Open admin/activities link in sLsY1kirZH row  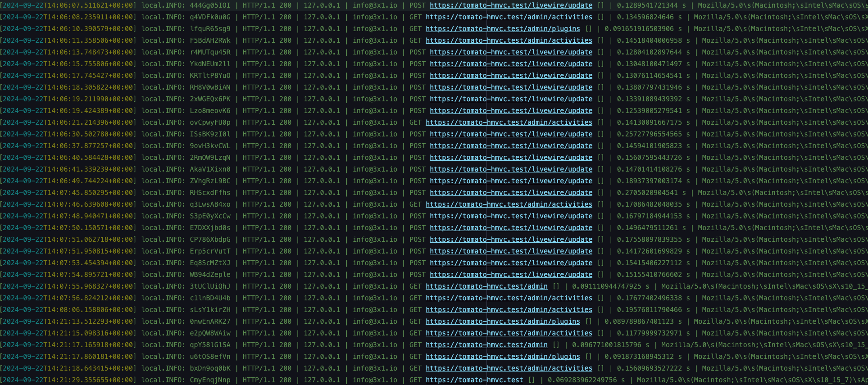tap(509, 310)
